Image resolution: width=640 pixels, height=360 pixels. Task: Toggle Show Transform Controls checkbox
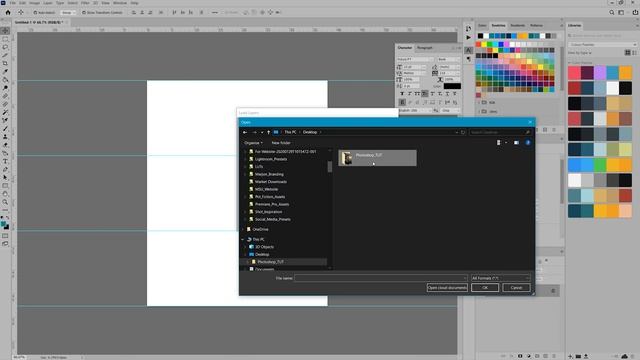pos(84,13)
